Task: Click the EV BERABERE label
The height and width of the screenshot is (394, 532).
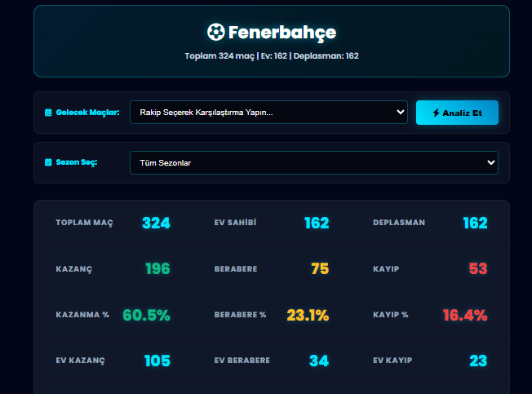Action: click(242, 361)
